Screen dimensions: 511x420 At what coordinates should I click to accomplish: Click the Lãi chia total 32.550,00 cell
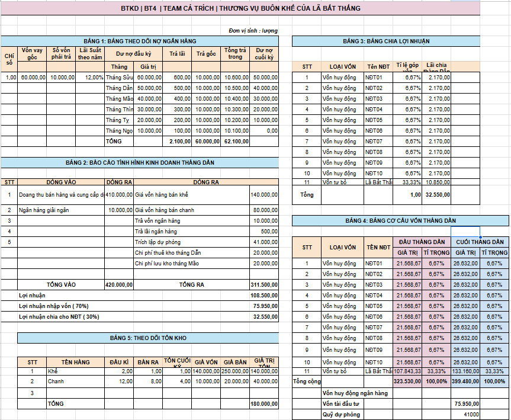[436, 195]
